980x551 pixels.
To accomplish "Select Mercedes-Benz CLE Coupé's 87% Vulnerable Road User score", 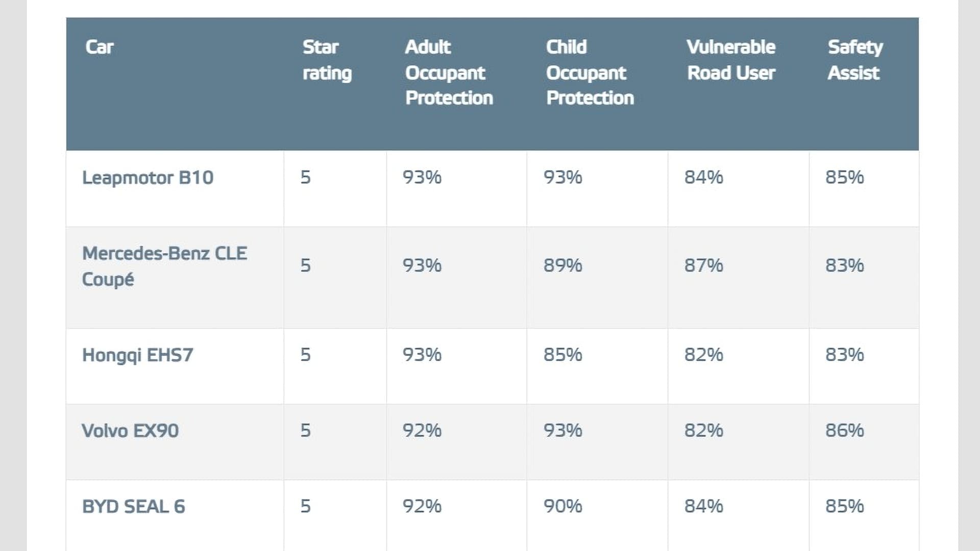I will [703, 265].
